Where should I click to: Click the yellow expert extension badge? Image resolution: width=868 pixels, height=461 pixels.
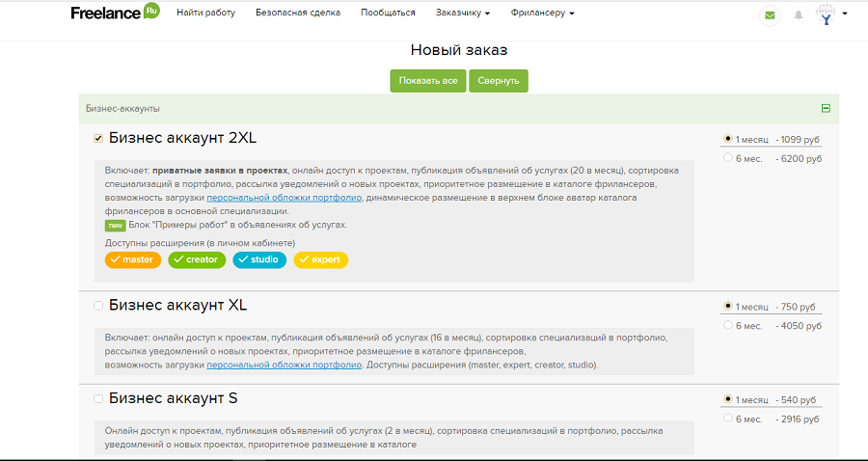coord(321,259)
